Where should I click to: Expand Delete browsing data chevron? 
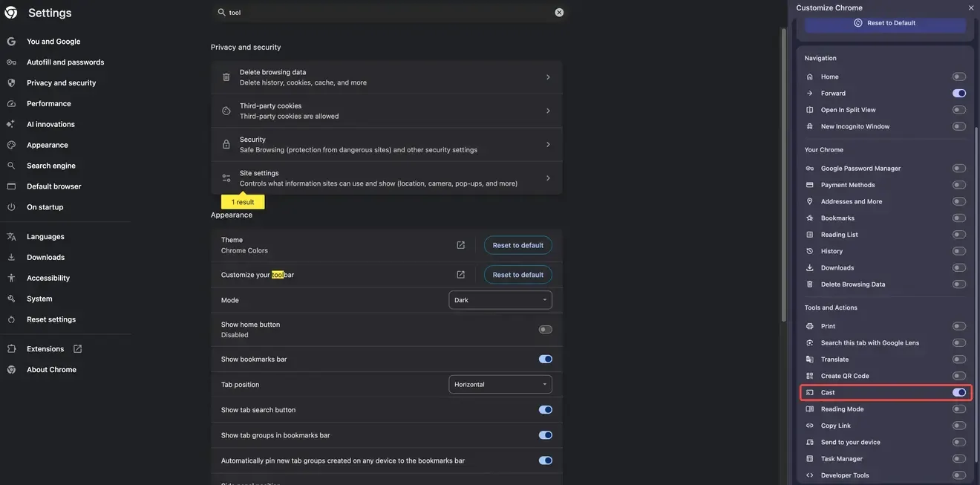click(x=548, y=77)
